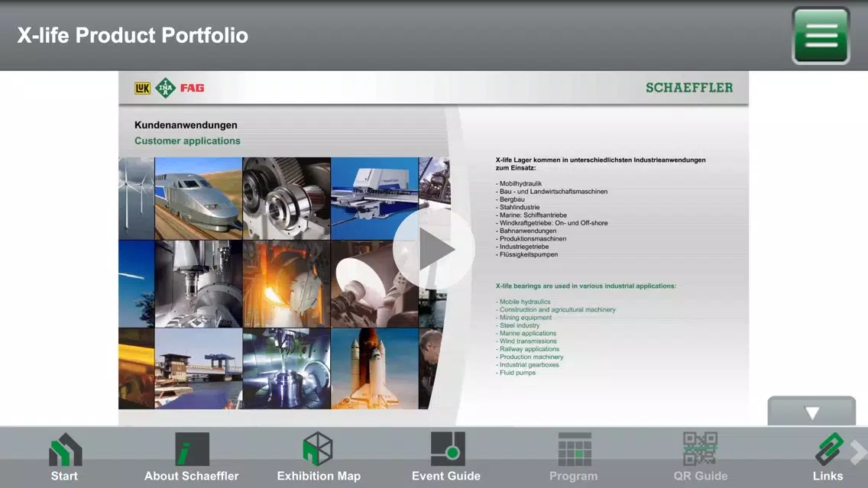Select the harbor bridge thumbnail
868x488 pixels.
(198, 369)
